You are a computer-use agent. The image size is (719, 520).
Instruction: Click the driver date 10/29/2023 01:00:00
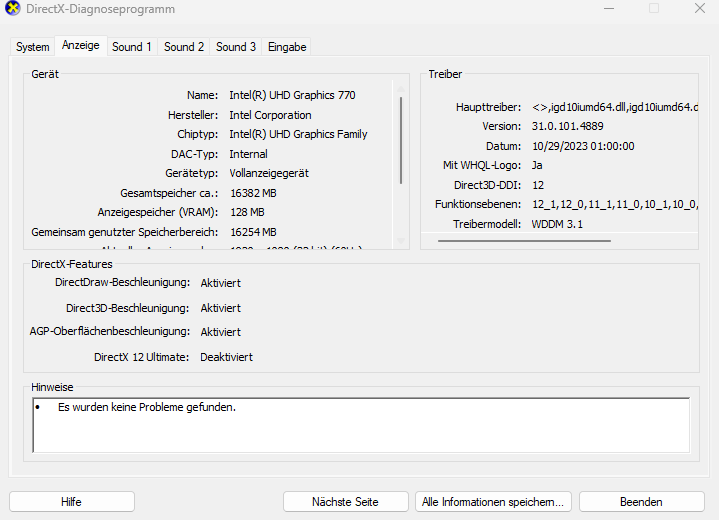point(583,146)
